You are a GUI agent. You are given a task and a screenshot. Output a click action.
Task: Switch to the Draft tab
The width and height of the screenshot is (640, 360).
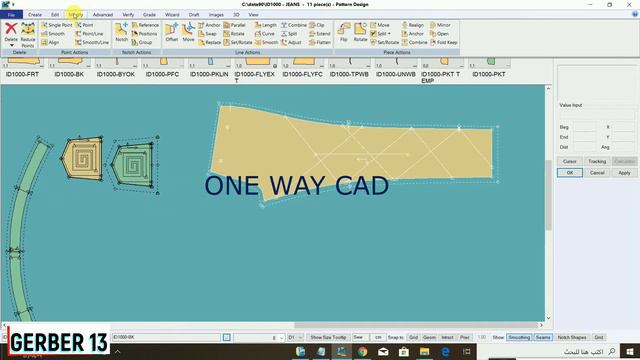tap(194, 15)
